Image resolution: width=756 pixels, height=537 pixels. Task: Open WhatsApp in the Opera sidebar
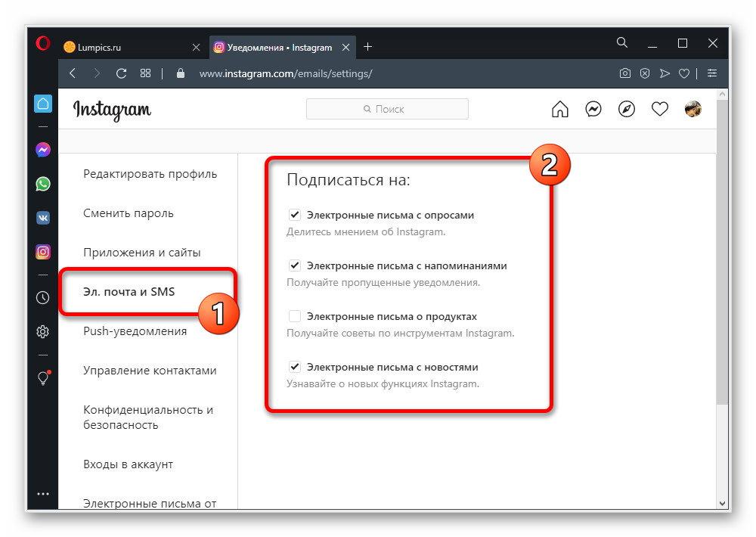(x=43, y=184)
